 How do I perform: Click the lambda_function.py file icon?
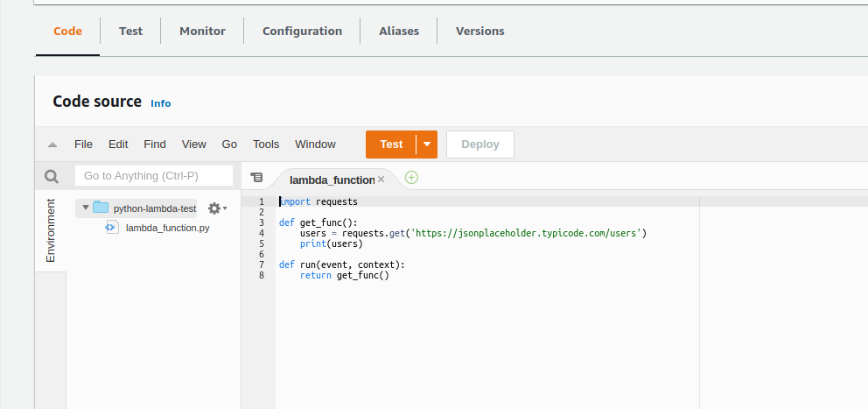[111, 228]
